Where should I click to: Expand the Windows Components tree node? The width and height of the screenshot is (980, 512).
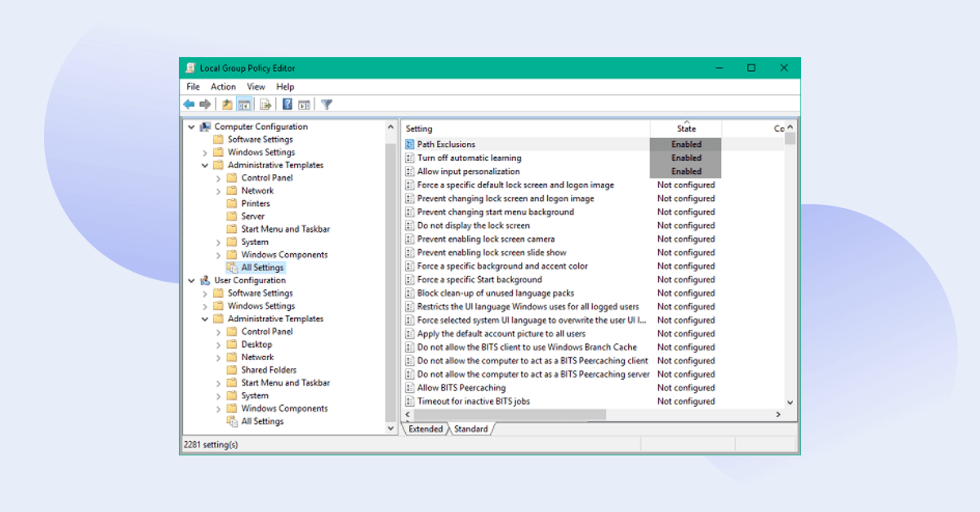click(x=217, y=254)
